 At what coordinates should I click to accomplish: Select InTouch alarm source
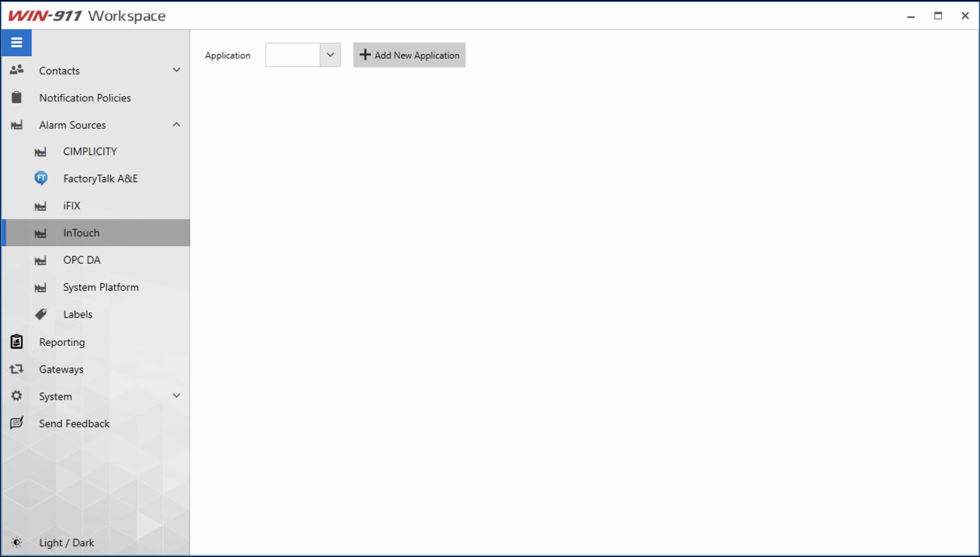coord(96,233)
